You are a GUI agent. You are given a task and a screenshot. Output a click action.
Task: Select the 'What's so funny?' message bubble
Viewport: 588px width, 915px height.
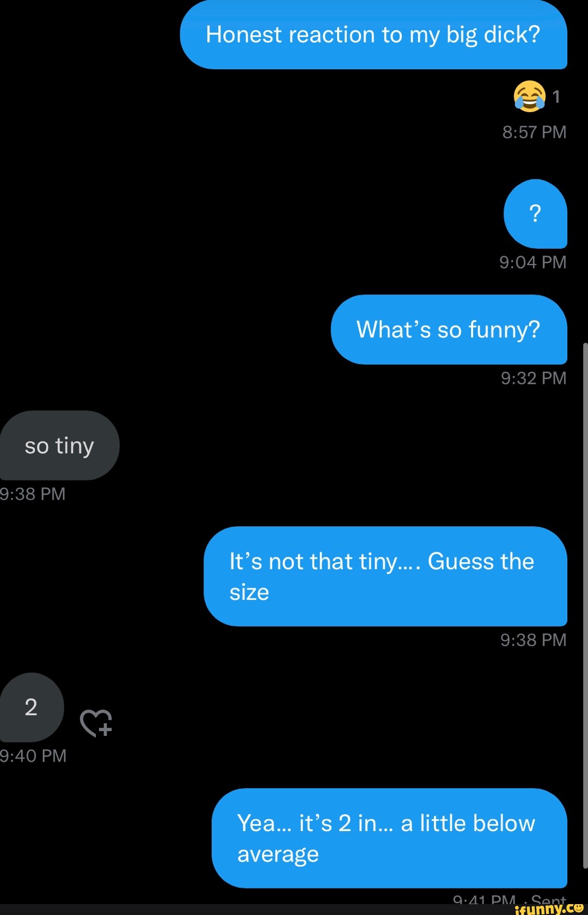(x=449, y=329)
